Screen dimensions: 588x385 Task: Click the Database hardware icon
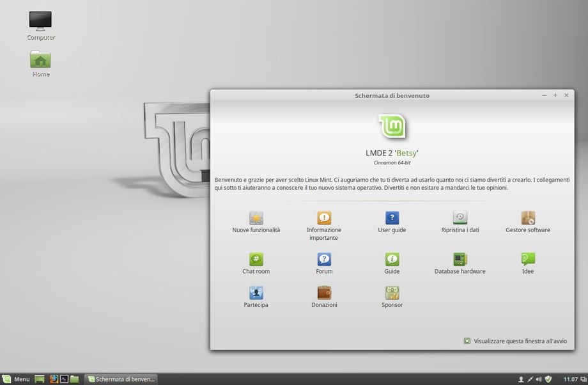click(x=460, y=260)
